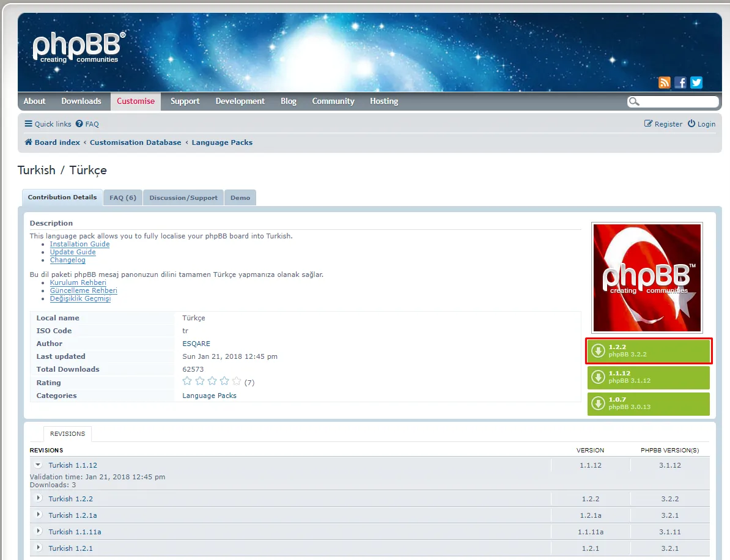Image resolution: width=730 pixels, height=560 pixels.
Task: Click the version cell 1.2.1a
Action: (x=591, y=515)
